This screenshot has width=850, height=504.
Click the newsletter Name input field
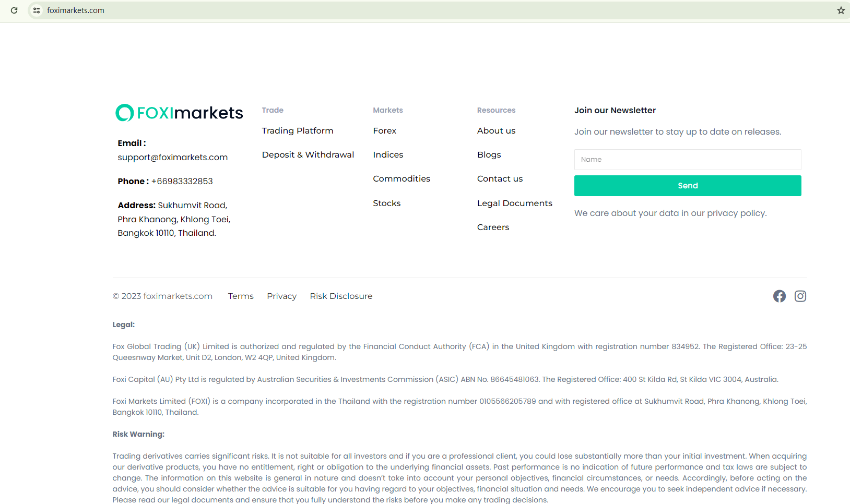pos(688,160)
